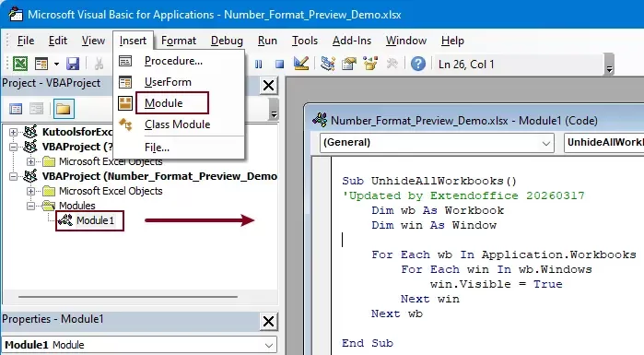644x355 pixels.
Task: Open the Debug menu
Action: point(227,41)
